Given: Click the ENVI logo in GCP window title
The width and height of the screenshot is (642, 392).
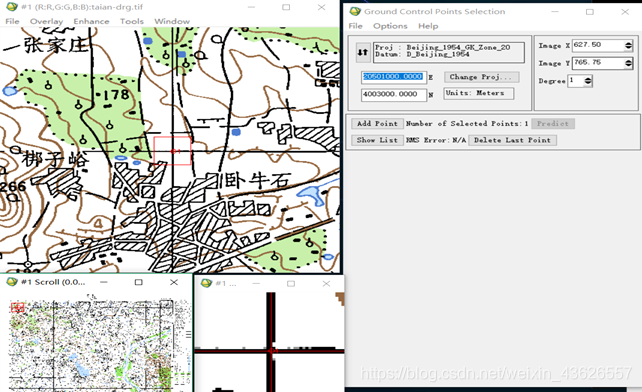Looking at the screenshot, I should pos(355,11).
